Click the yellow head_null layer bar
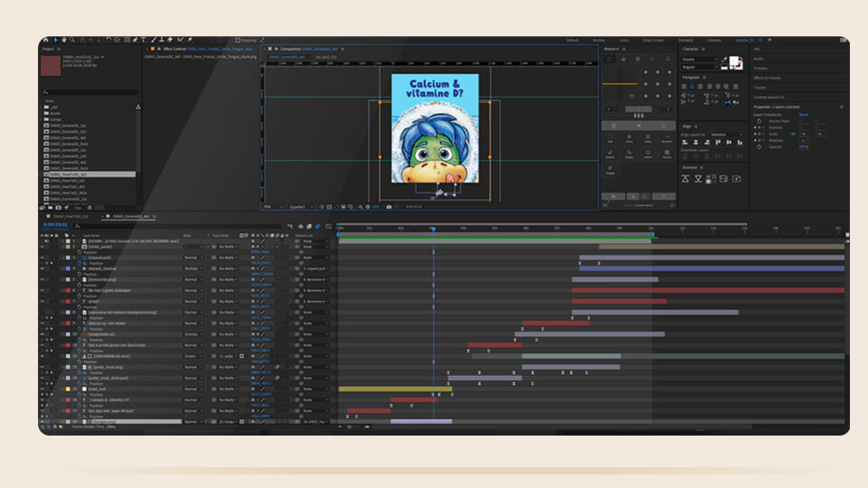Screen dimensions: 868x488 [x=395, y=389]
